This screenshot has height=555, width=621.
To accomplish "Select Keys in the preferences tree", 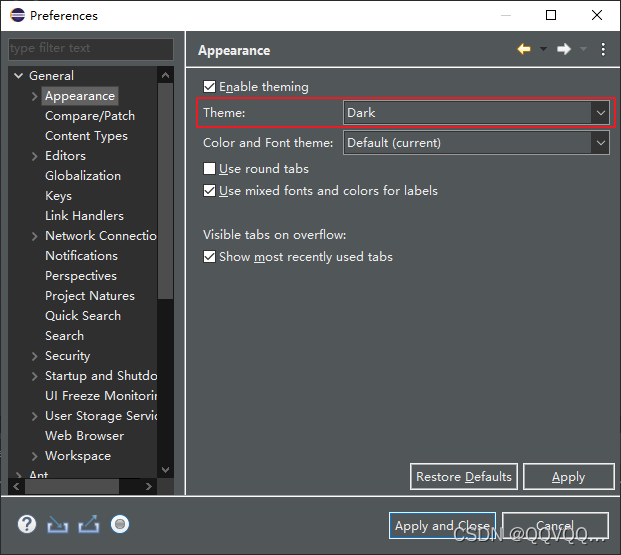I will 59,196.
